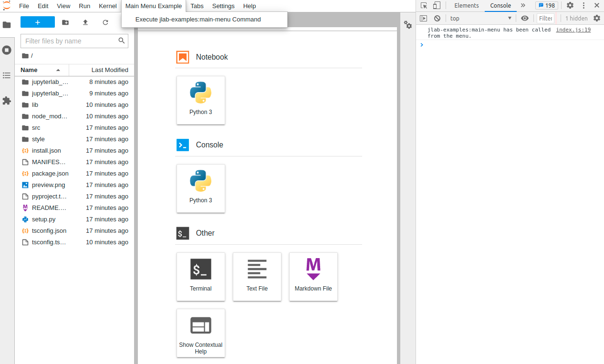Sort files by Name column header
This screenshot has height=364, width=604.
pos(42,70)
